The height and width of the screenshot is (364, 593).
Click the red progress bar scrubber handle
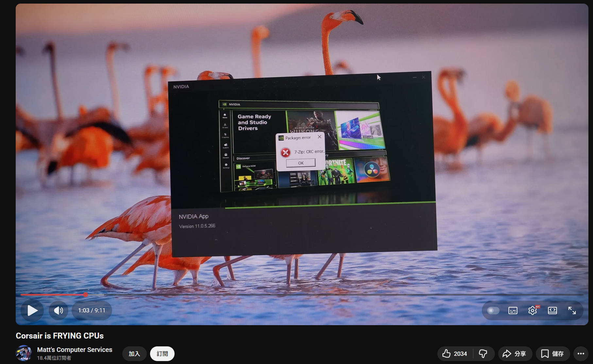pos(86,294)
